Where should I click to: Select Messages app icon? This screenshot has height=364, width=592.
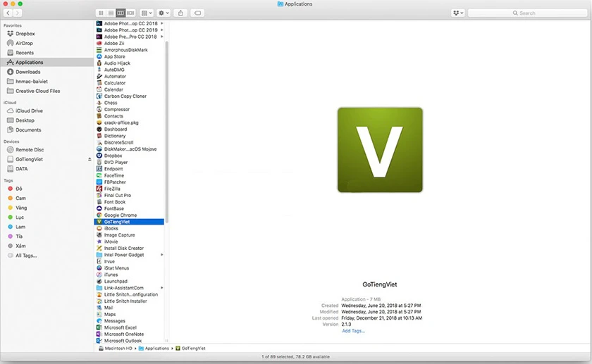tap(99, 320)
